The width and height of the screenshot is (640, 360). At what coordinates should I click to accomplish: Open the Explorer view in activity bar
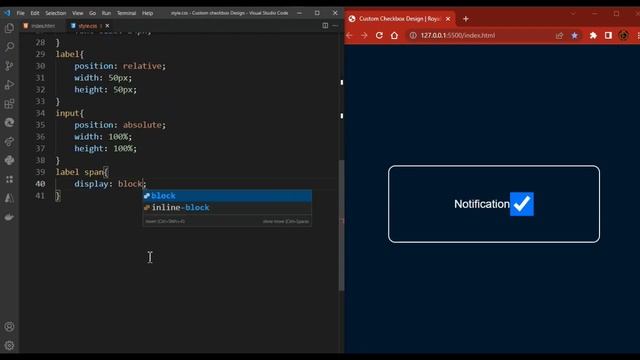click(9, 28)
